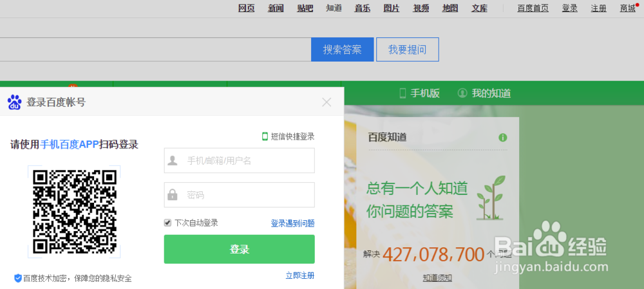This screenshot has width=644, height=289.
Task: Click the 登录百度帐号 dialog title
Action: pos(56,102)
